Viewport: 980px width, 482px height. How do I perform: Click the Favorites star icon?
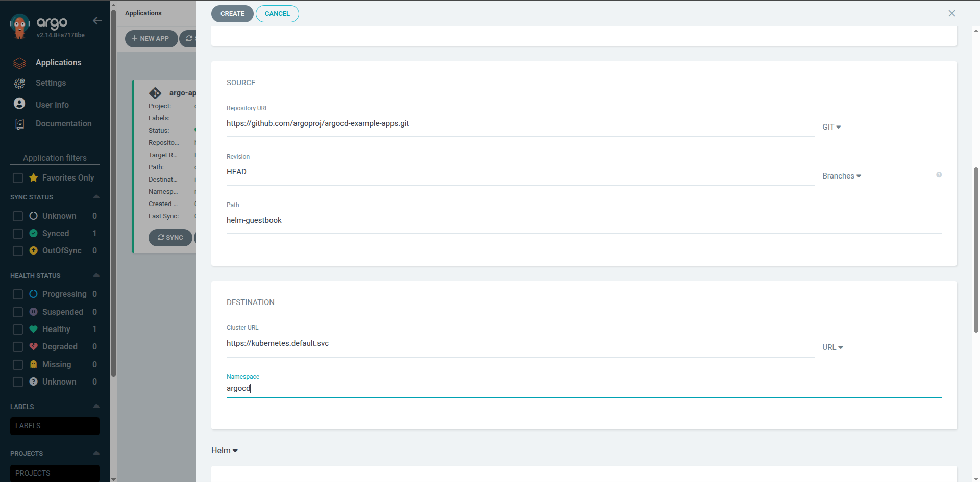pos(34,177)
